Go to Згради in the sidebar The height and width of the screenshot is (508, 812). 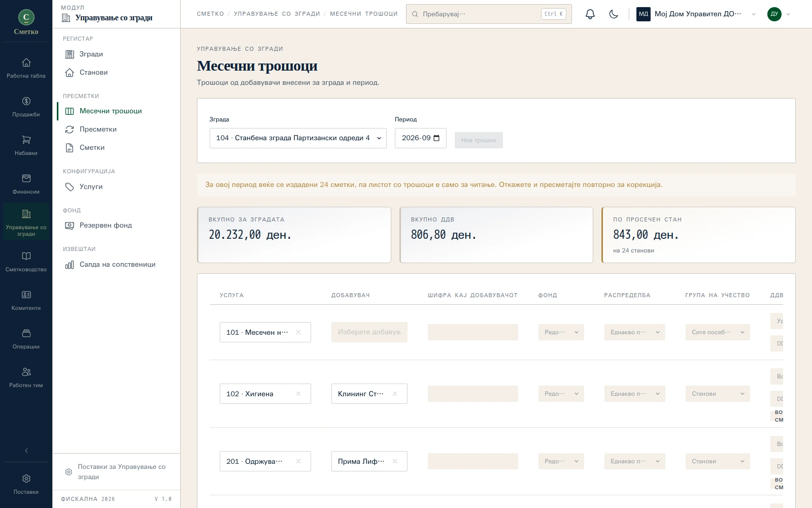coord(116,54)
